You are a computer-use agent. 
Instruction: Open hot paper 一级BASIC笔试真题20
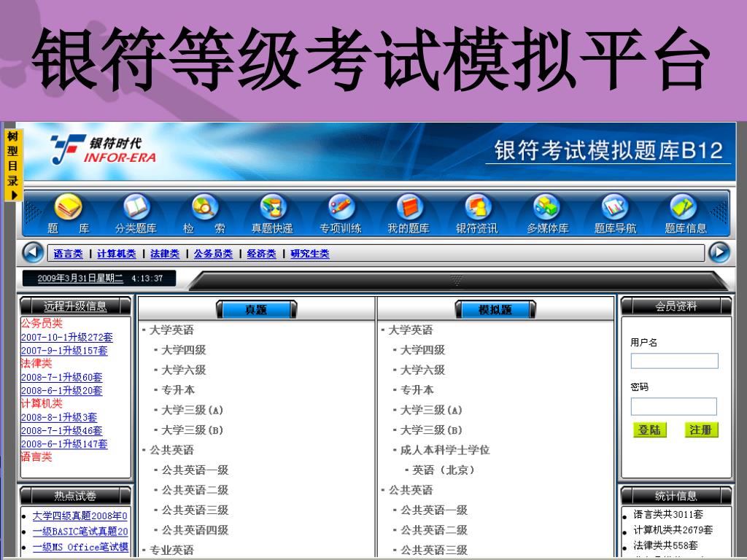[80, 532]
